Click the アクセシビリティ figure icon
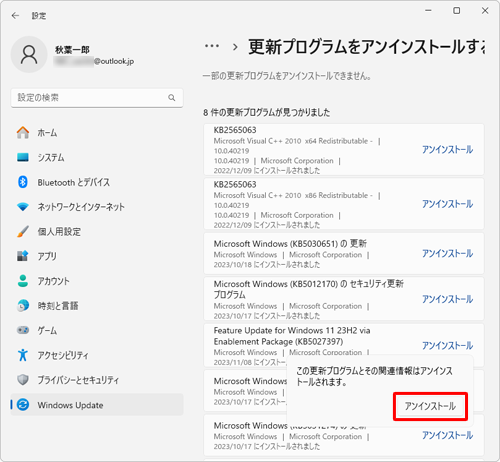 click(23, 355)
